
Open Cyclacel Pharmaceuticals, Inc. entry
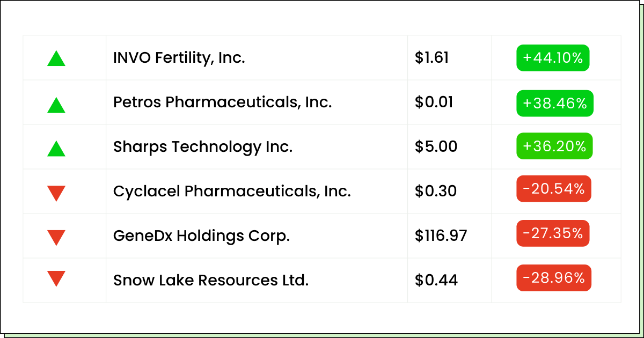[232, 191]
